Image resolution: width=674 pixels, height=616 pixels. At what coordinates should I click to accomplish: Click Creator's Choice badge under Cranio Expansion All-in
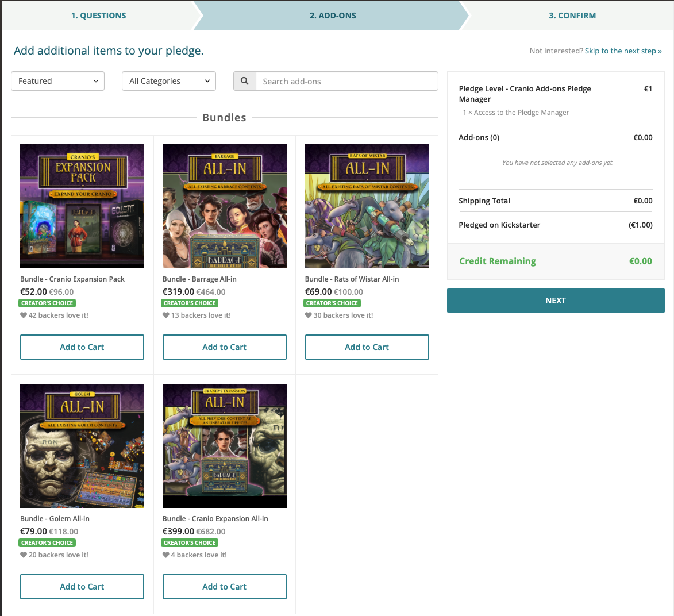[x=190, y=543]
